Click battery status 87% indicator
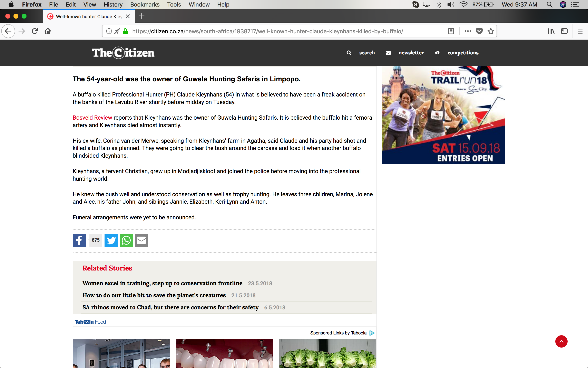Screen dimensions: 588x368 (483, 4)
